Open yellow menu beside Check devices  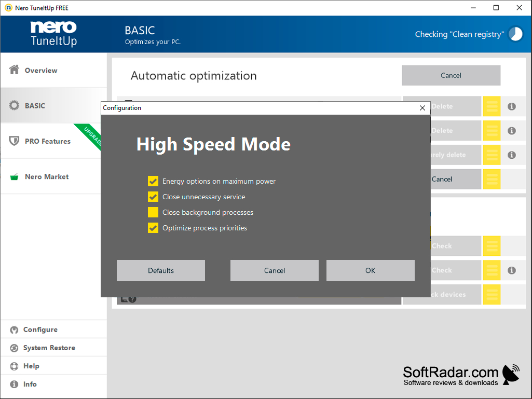[x=492, y=295]
